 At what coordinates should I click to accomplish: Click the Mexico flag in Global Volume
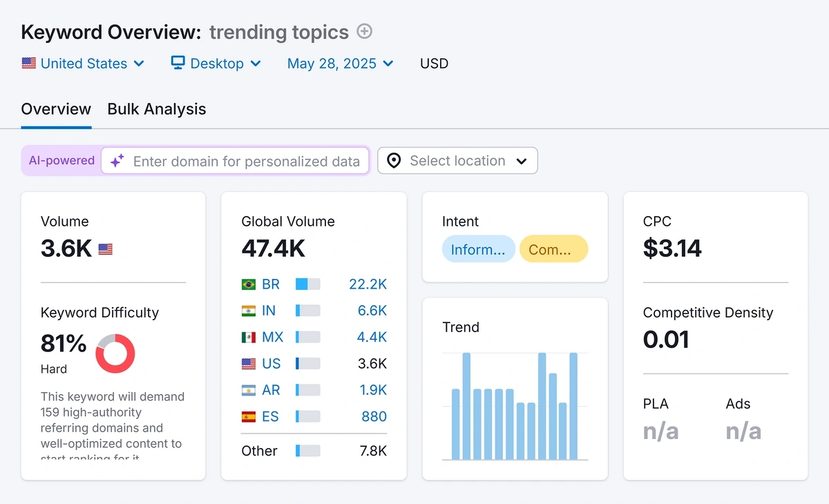[249, 338]
